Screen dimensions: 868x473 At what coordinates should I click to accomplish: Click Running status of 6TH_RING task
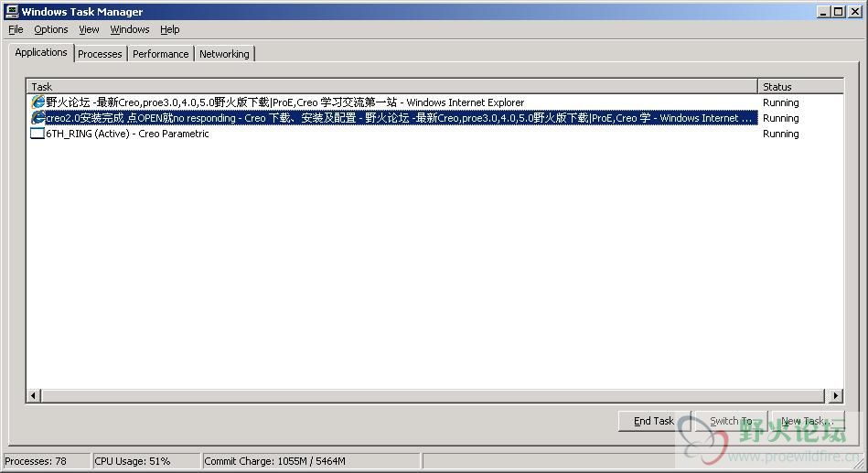point(780,134)
